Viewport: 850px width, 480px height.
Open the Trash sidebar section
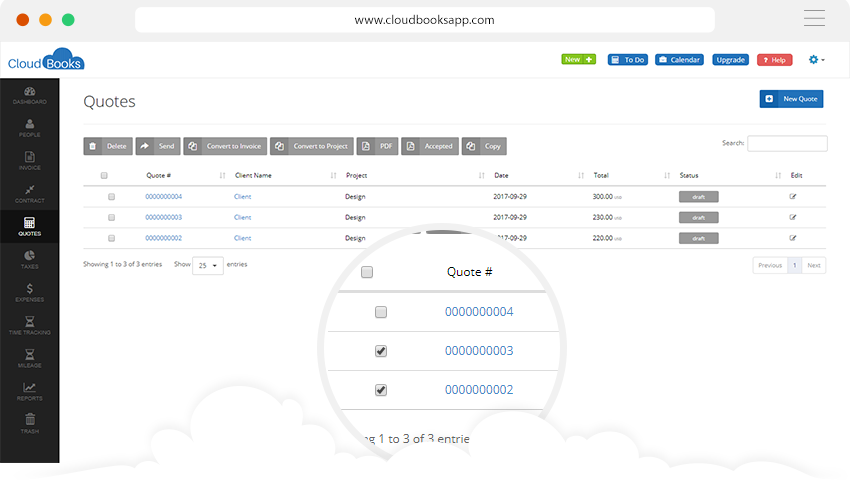pyautogui.click(x=29, y=424)
